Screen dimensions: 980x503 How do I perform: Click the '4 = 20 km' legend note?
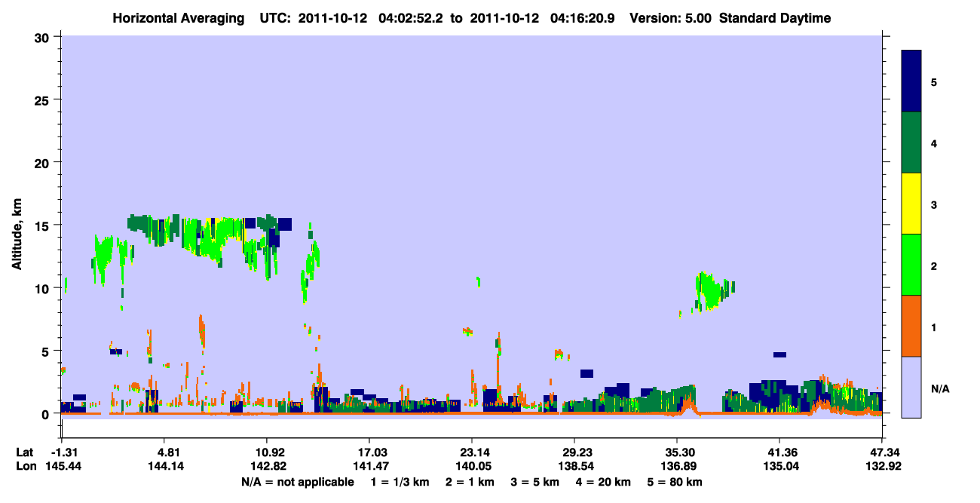click(604, 482)
